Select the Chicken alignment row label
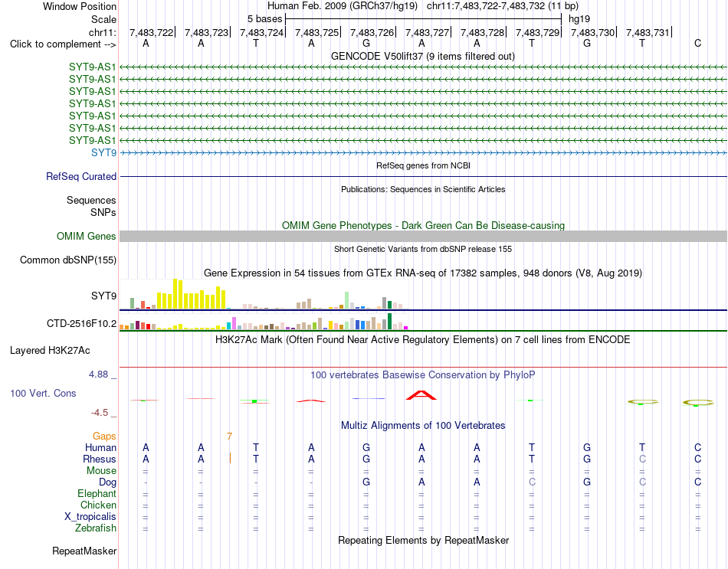Screen dimensions: 728x569 [98, 505]
